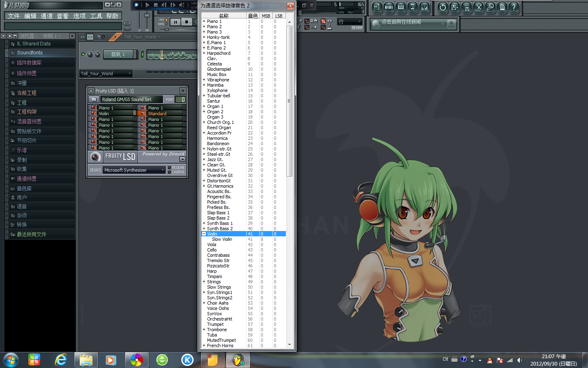Click the main volume fader handle

(x=147, y=16)
